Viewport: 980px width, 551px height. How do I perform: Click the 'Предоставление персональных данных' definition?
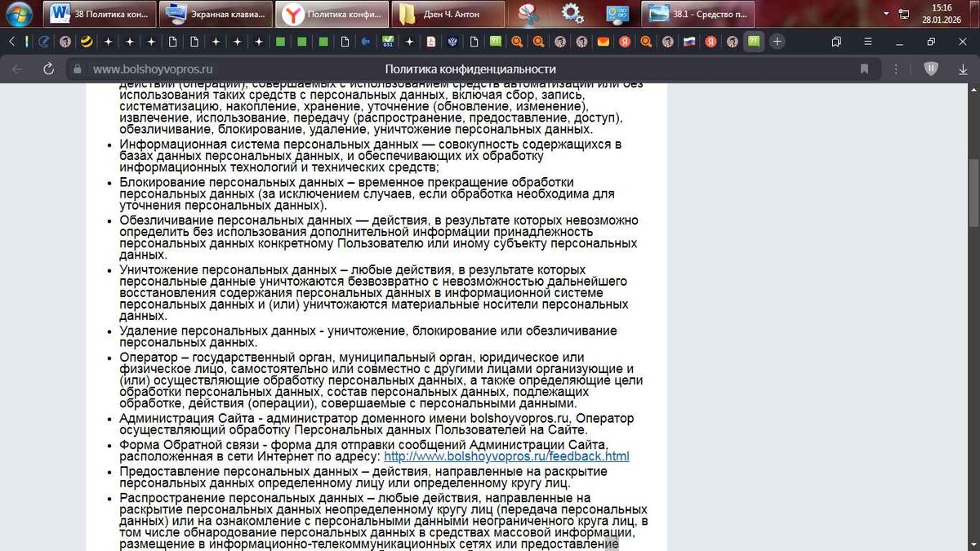point(363,477)
